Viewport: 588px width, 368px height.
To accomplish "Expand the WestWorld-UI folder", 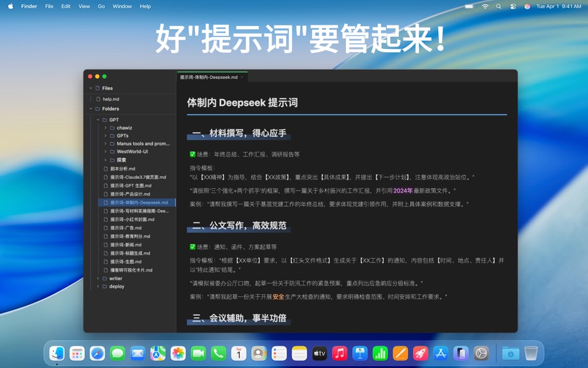I will point(105,152).
